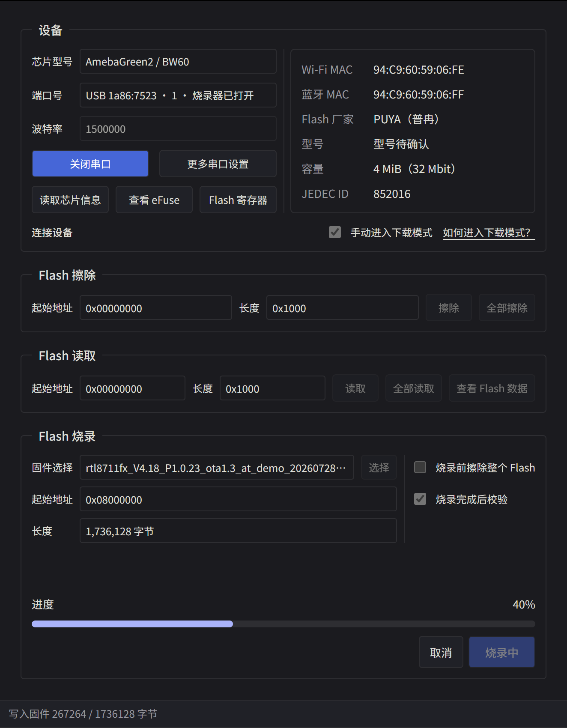Toggle the 手动进入下载模式 checkbox
The width and height of the screenshot is (567, 728).
(335, 232)
